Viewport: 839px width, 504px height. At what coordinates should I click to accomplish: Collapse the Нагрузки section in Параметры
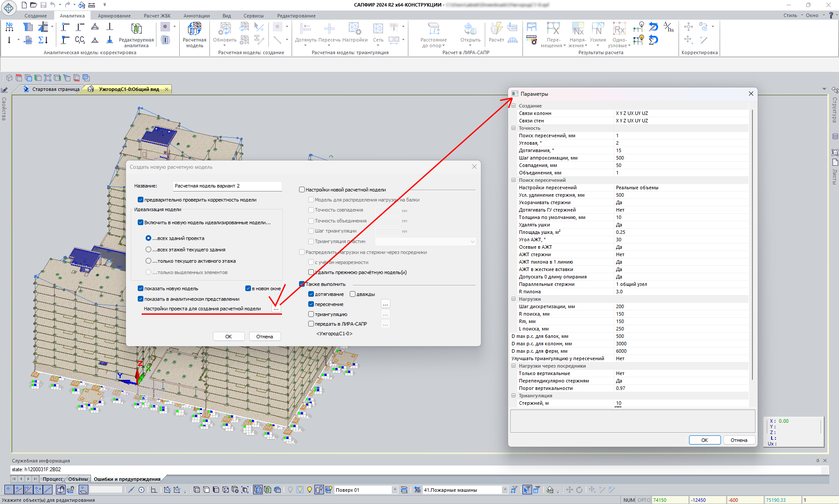(x=514, y=299)
